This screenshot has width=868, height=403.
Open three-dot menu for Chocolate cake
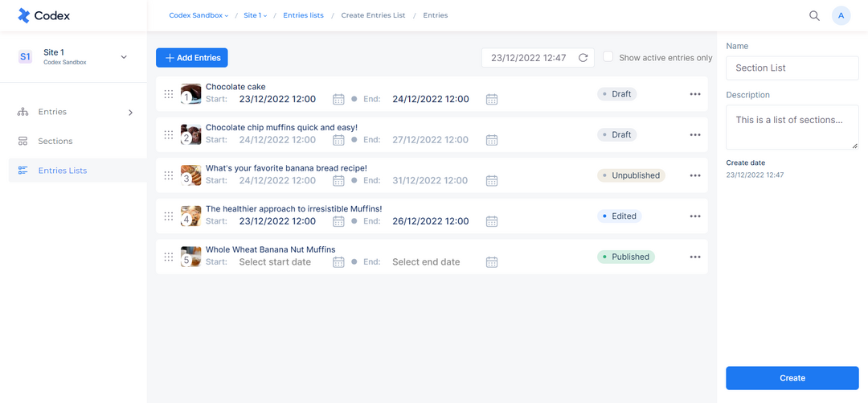tap(695, 94)
